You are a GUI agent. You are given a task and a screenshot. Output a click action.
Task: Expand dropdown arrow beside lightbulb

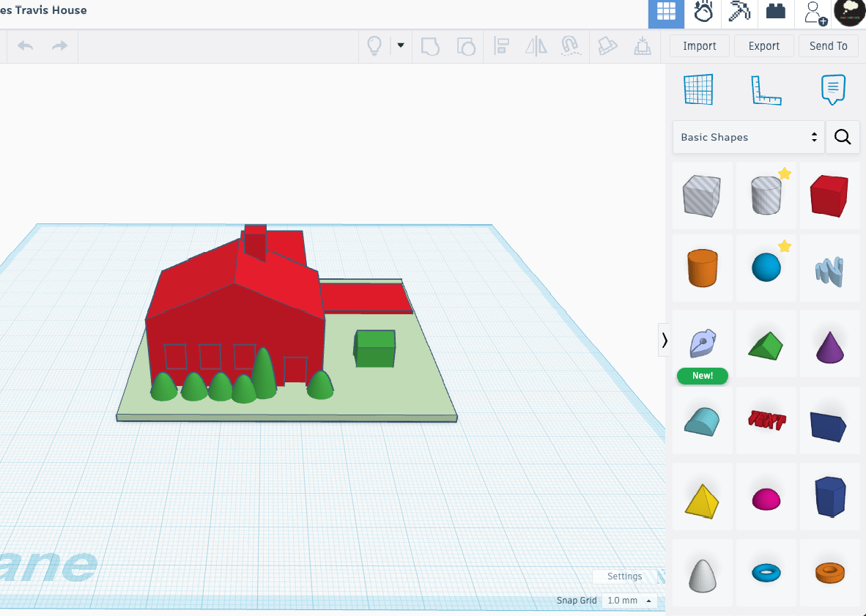point(401,45)
